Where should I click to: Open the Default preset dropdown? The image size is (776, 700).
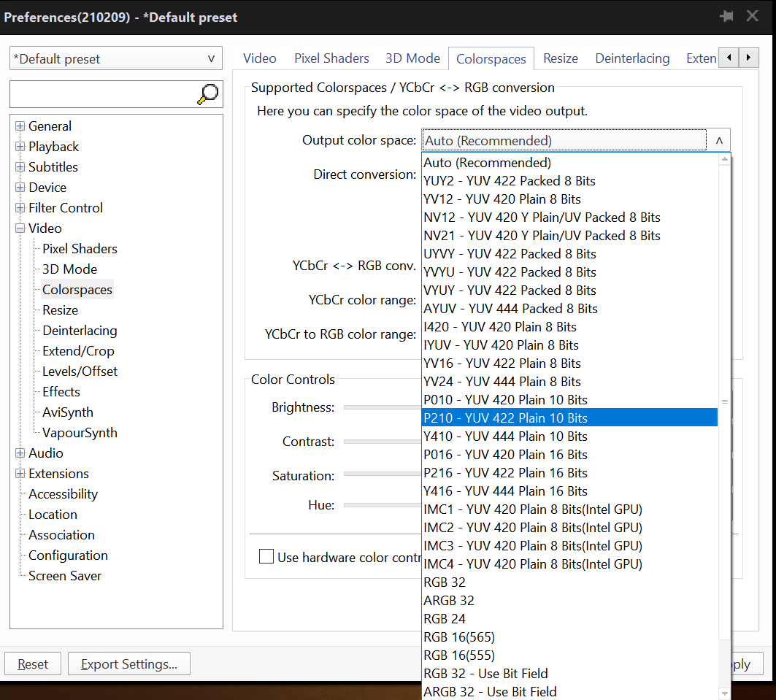pyautogui.click(x=115, y=59)
